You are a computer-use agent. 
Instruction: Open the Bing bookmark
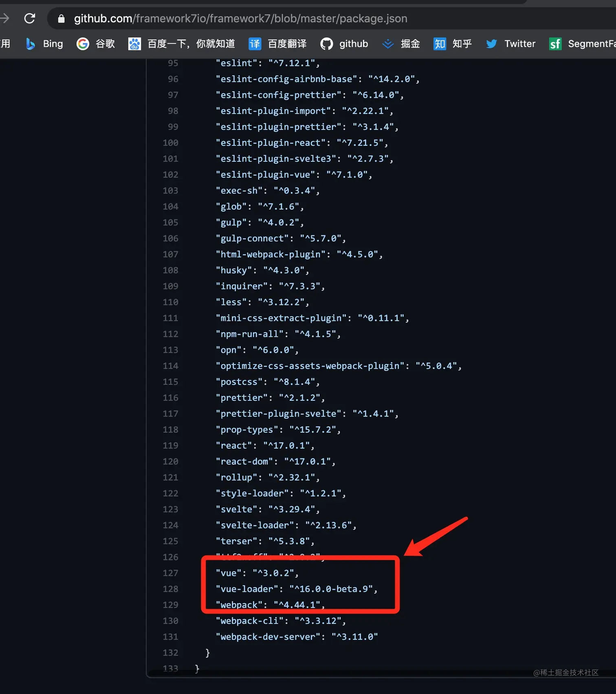point(44,44)
